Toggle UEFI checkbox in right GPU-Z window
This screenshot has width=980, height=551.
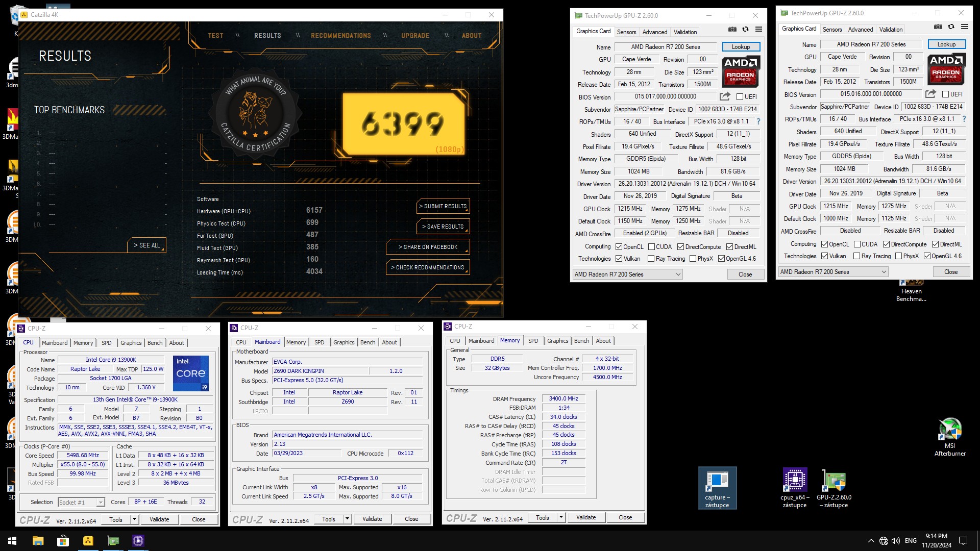tap(945, 94)
